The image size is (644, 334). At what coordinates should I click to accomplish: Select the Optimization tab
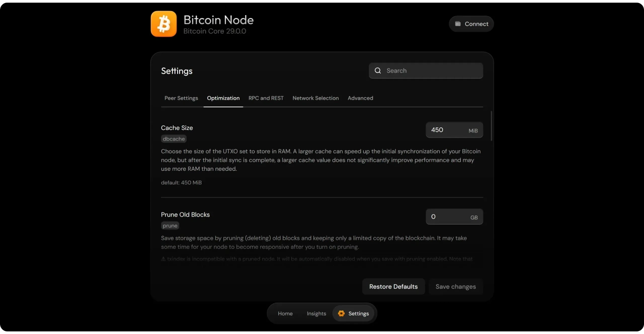coord(223,98)
